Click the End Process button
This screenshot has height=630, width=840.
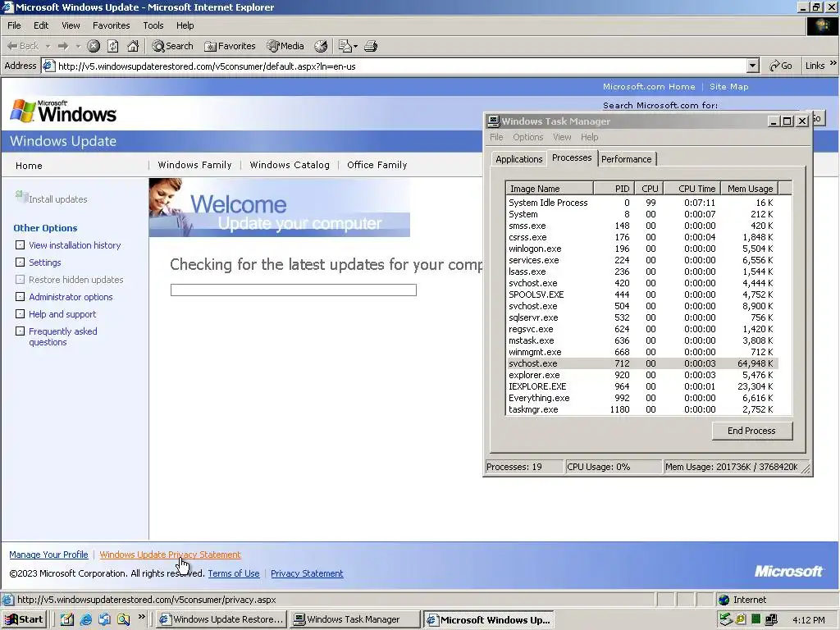[x=751, y=431]
